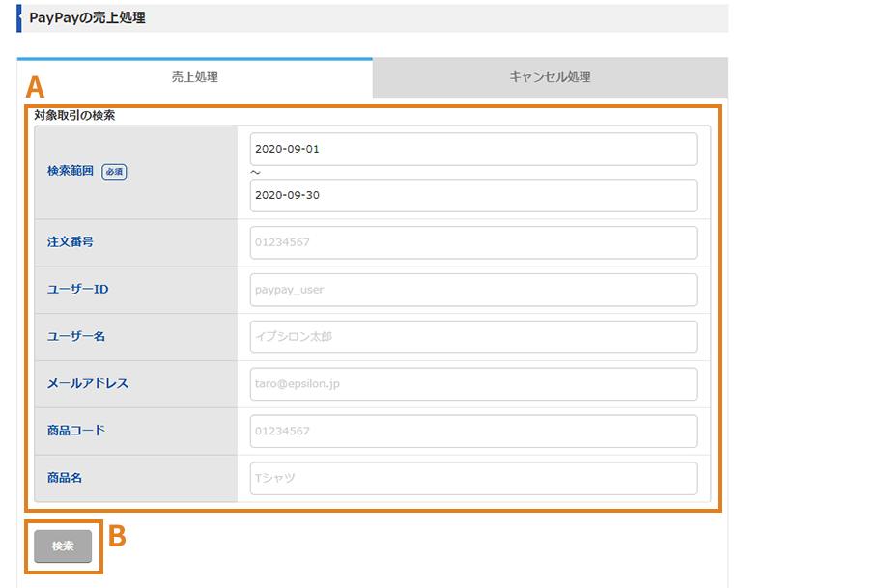
Task: Click the start date field 2020-09-01
Action: point(473,149)
